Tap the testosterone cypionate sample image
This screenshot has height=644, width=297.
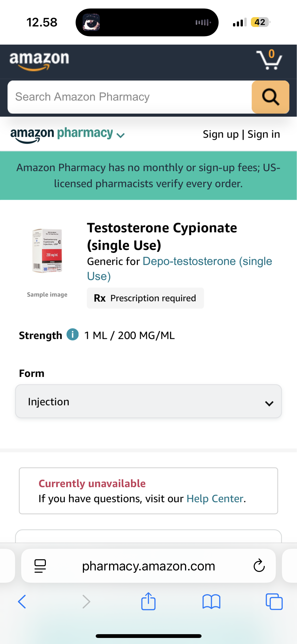(x=47, y=251)
